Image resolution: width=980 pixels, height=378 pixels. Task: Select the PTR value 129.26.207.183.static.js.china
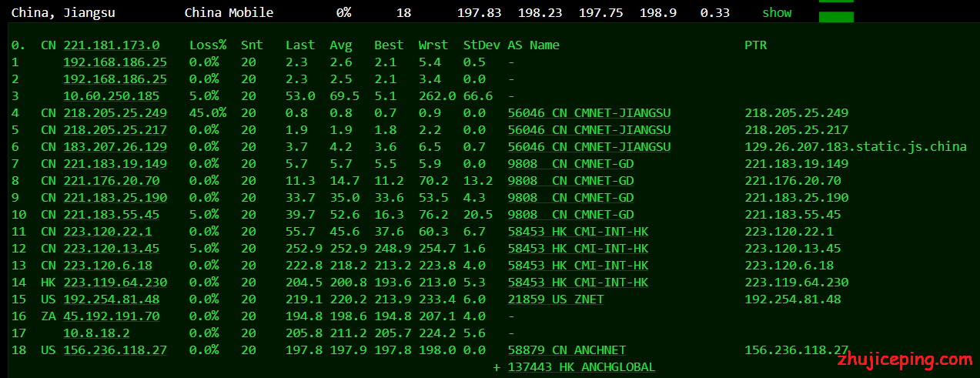(x=856, y=147)
